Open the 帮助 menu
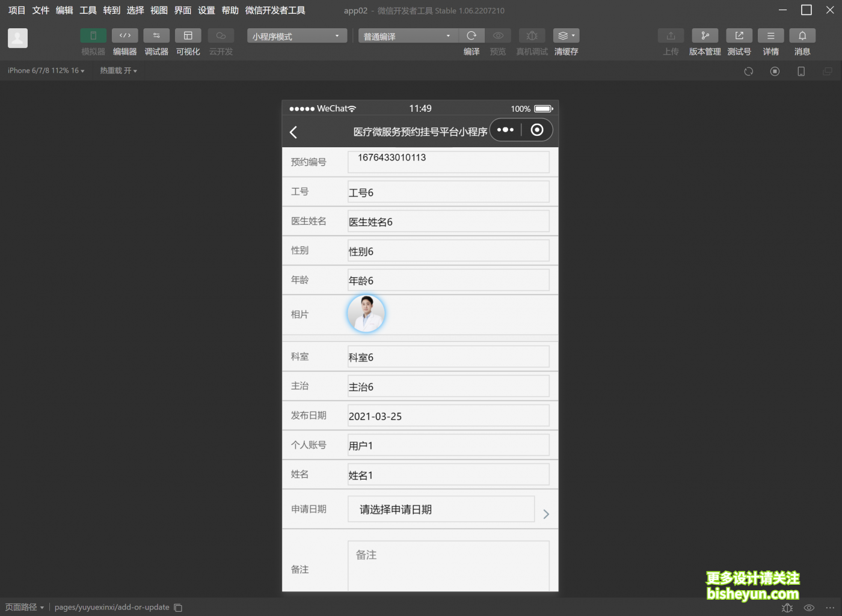This screenshot has width=842, height=616. pos(230,10)
